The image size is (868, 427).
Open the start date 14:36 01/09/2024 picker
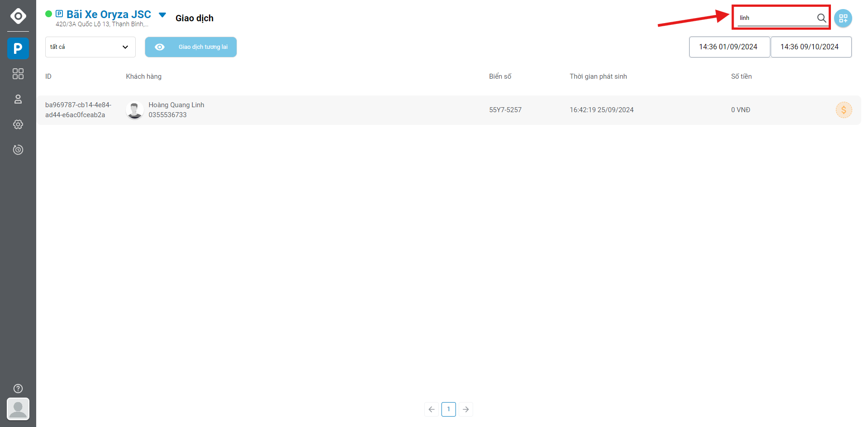pyautogui.click(x=729, y=47)
